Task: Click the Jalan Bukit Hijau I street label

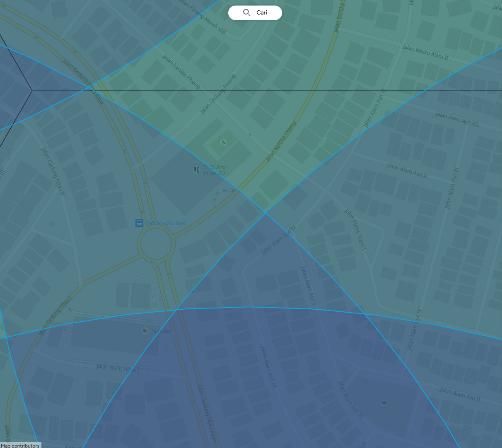Action: (x=118, y=368)
